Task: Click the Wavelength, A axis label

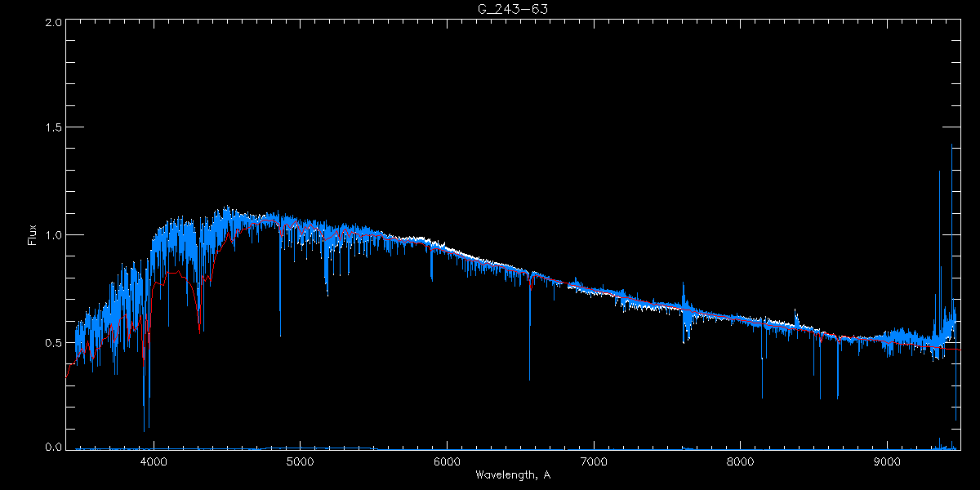Action: click(513, 475)
